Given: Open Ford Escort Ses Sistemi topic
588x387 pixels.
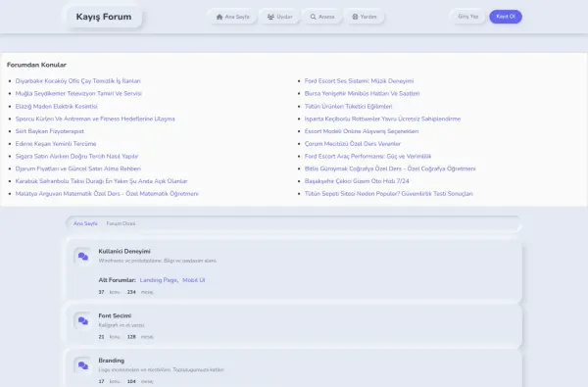Looking at the screenshot, I should (359, 81).
